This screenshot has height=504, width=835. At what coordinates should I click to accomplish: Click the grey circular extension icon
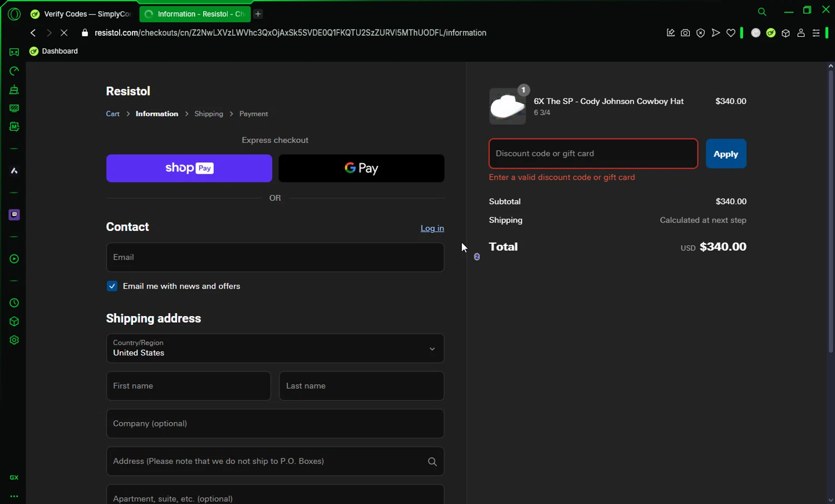[x=756, y=33]
